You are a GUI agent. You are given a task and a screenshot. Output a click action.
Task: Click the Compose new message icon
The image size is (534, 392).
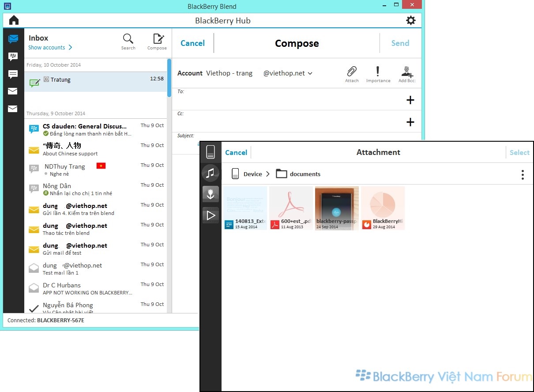coord(157,41)
